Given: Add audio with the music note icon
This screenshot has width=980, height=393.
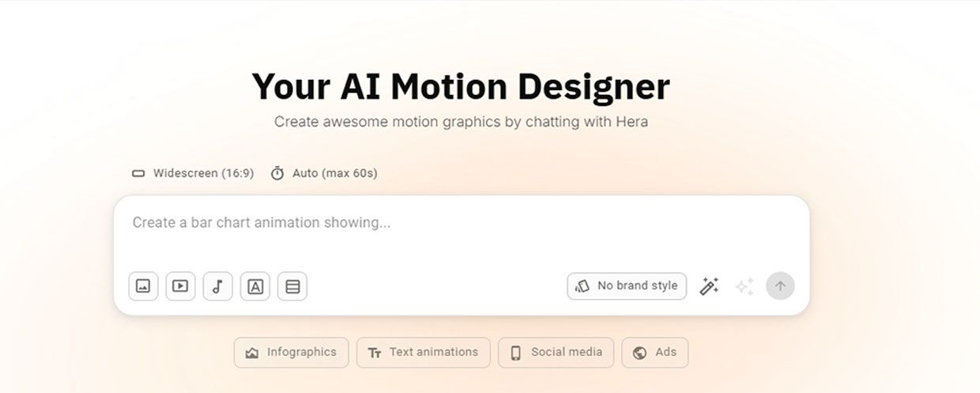Looking at the screenshot, I should (217, 286).
